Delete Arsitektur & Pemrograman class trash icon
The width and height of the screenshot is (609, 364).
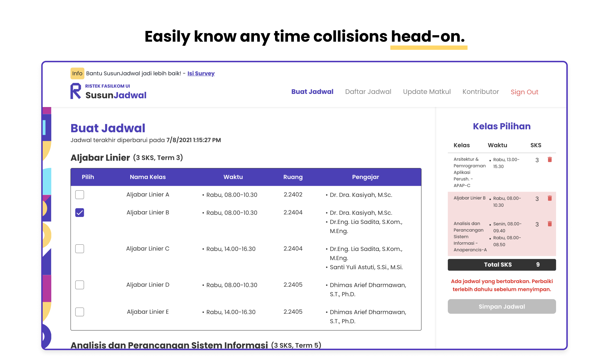[550, 160]
